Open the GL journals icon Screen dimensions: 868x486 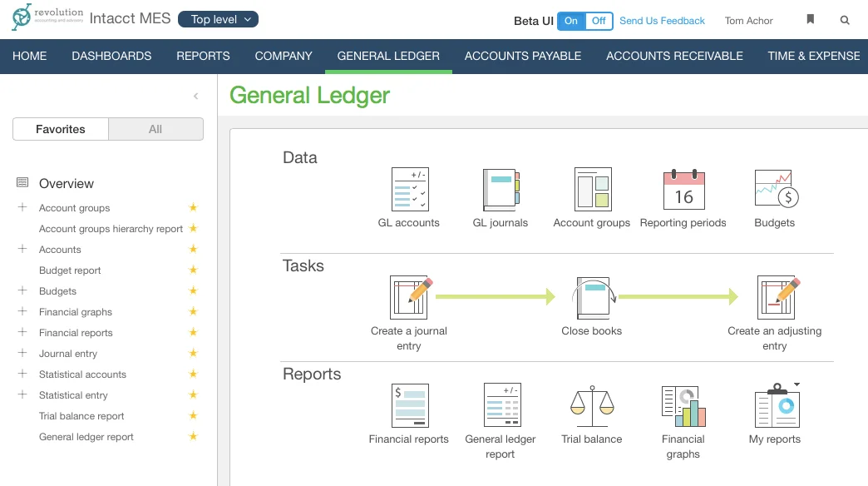(x=501, y=190)
